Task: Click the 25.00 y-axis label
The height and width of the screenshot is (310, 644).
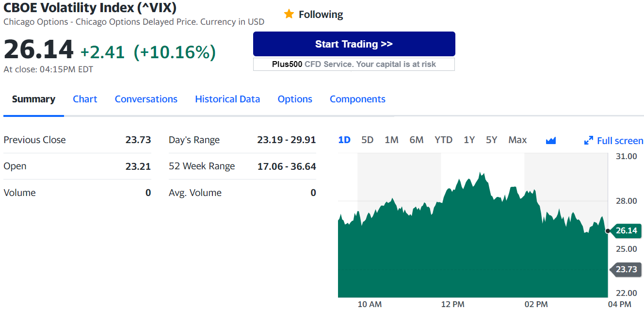Action: 626,249
